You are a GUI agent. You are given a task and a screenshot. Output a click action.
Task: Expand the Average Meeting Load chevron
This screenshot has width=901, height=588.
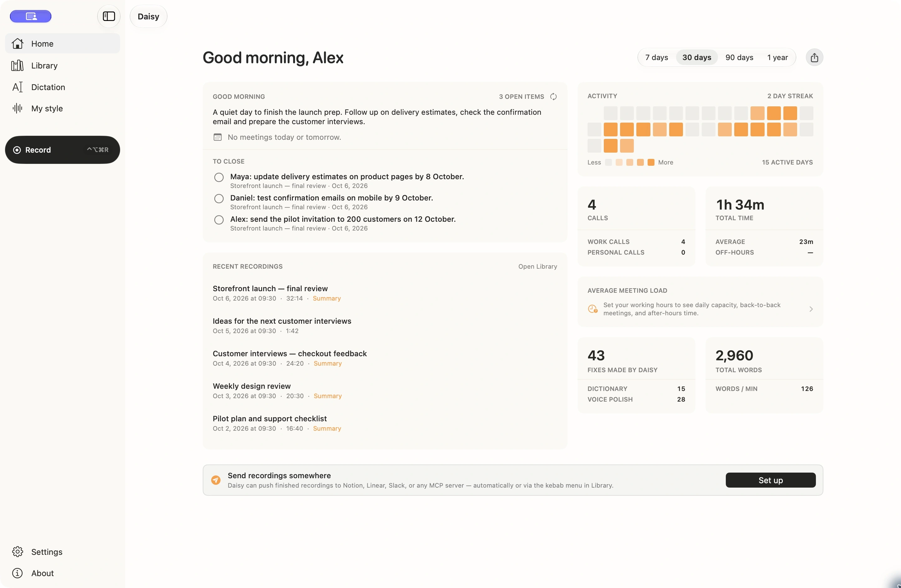(811, 309)
